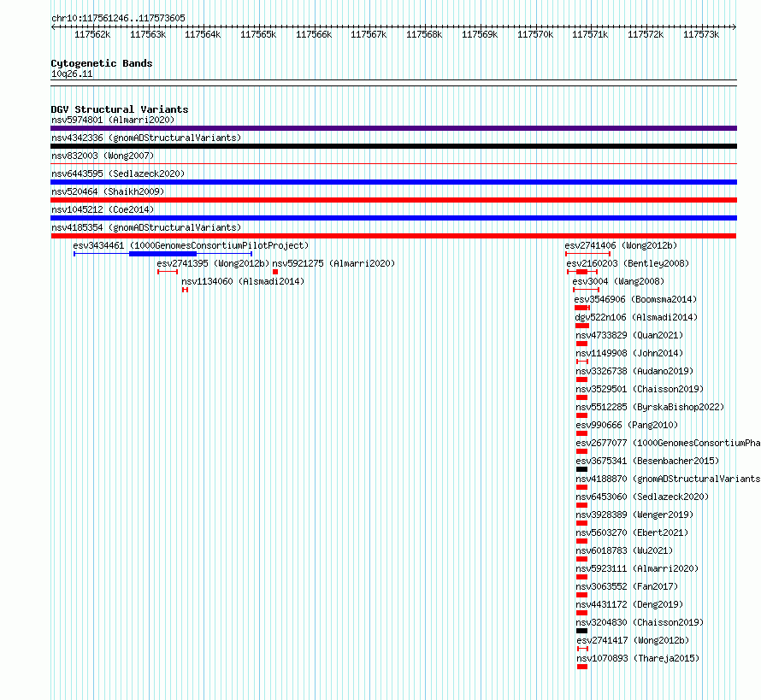Click the black nsv4342336 variant bar

[393, 146]
